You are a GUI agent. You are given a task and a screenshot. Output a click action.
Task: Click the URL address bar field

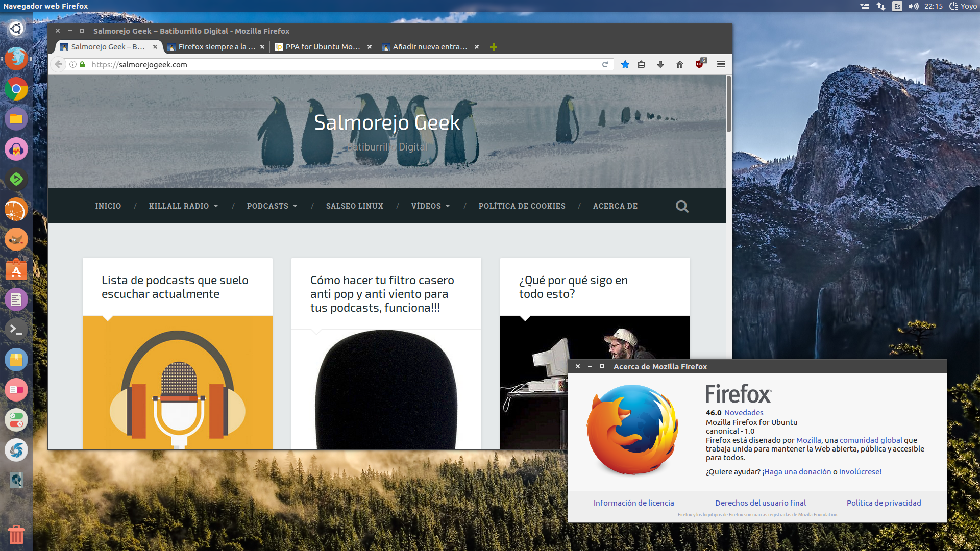click(342, 64)
